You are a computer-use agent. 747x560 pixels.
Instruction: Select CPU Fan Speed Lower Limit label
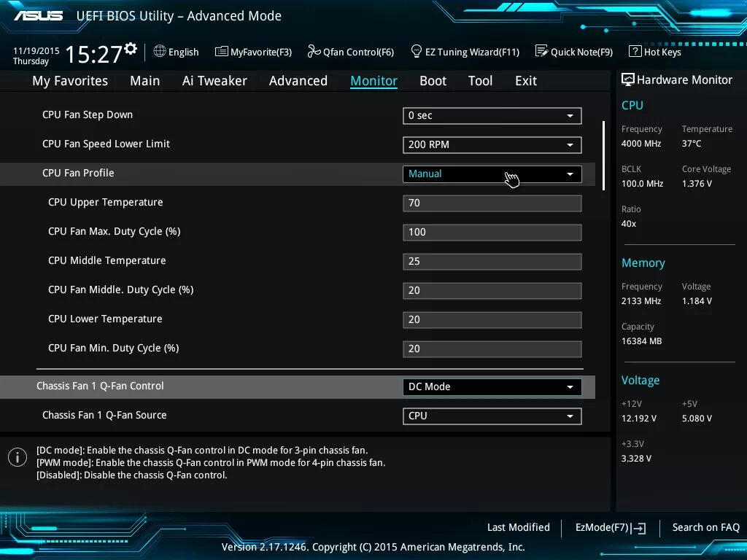(106, 144)
